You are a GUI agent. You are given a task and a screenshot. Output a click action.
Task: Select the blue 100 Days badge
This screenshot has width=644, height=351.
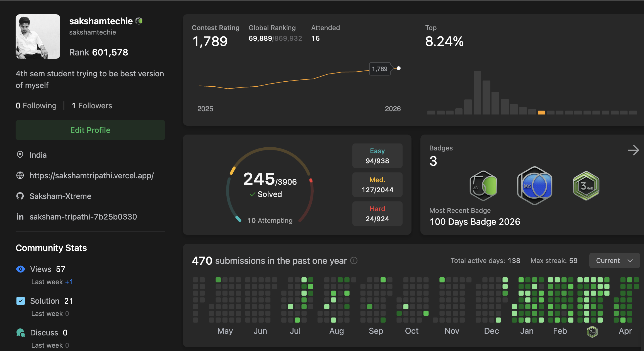point(535,186)
